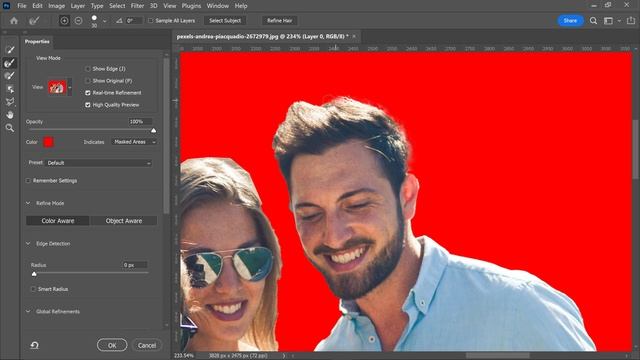Click the Photoshop logo icon
This screenshot has width=640, height=360.
click(6, 6)
